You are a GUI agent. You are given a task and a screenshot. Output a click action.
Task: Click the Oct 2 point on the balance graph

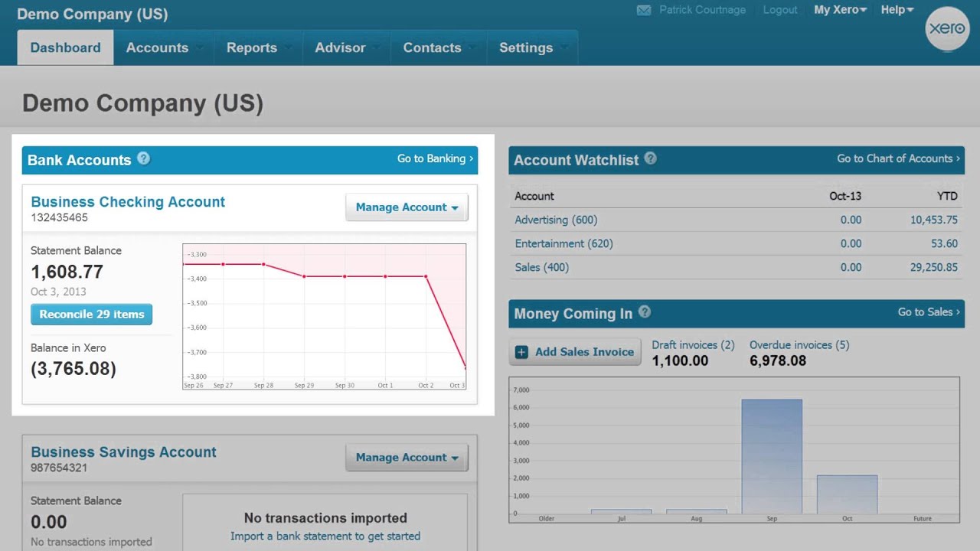(426, 276)
